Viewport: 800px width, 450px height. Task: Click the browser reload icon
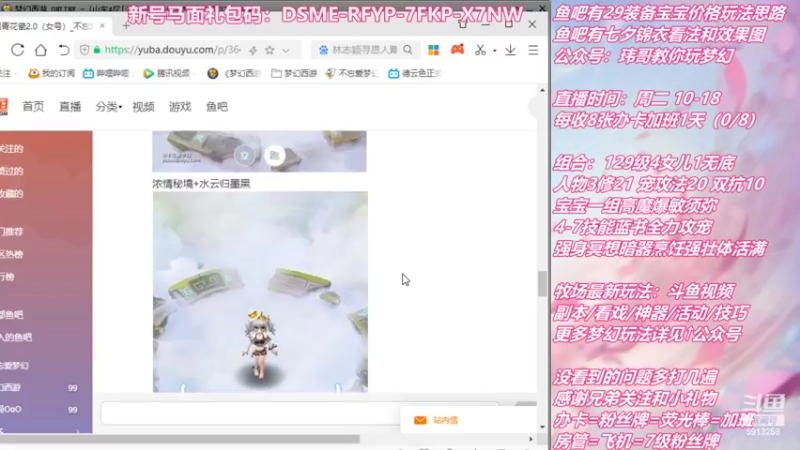coord(17,50)
